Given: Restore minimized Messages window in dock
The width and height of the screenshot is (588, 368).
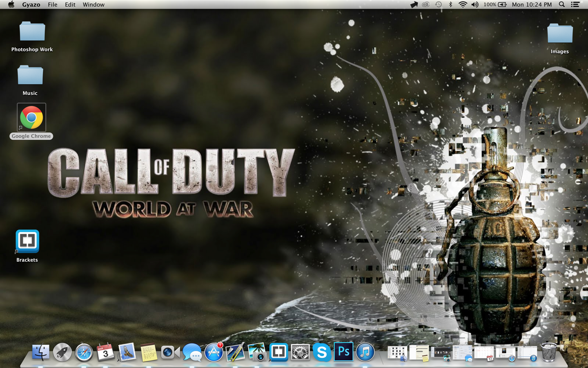Looking at the screenshot, I should point(463,353).
